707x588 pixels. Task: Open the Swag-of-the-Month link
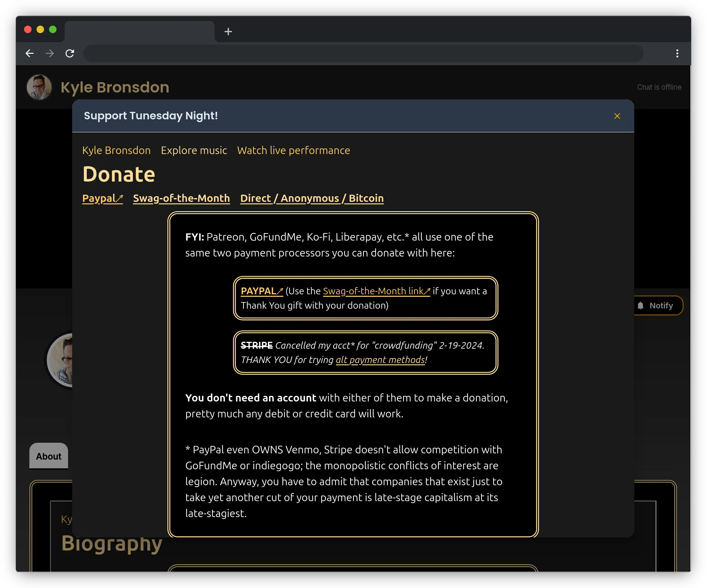181,198
